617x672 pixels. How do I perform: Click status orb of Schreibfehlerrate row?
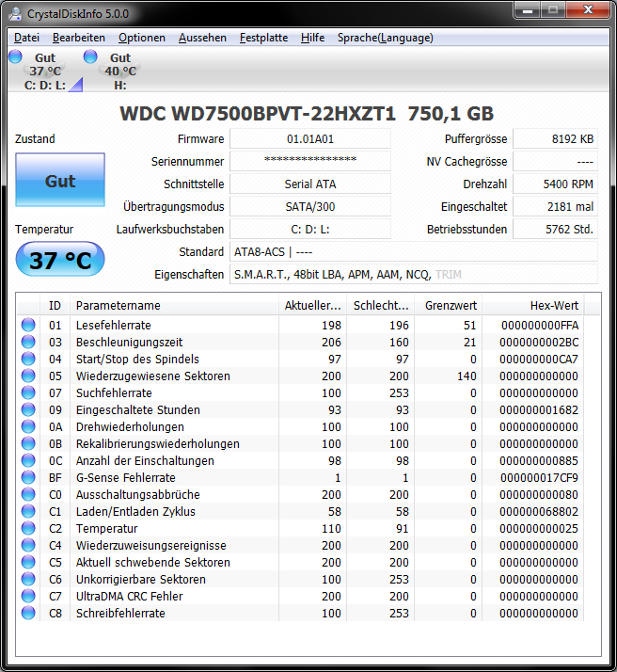coord(28,613)
